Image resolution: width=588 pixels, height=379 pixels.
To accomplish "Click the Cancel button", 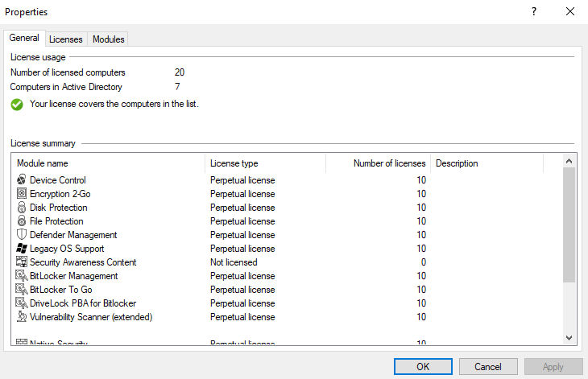I will [x=488, y=367].
